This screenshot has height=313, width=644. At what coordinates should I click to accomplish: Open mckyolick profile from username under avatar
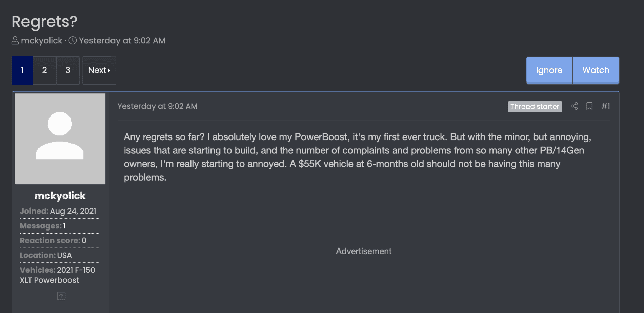pos(60,196)
